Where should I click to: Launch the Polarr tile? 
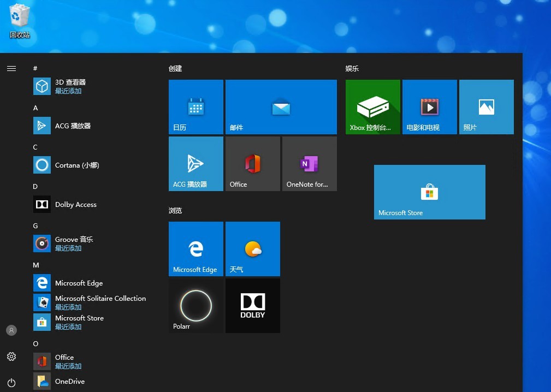(196, 306)
